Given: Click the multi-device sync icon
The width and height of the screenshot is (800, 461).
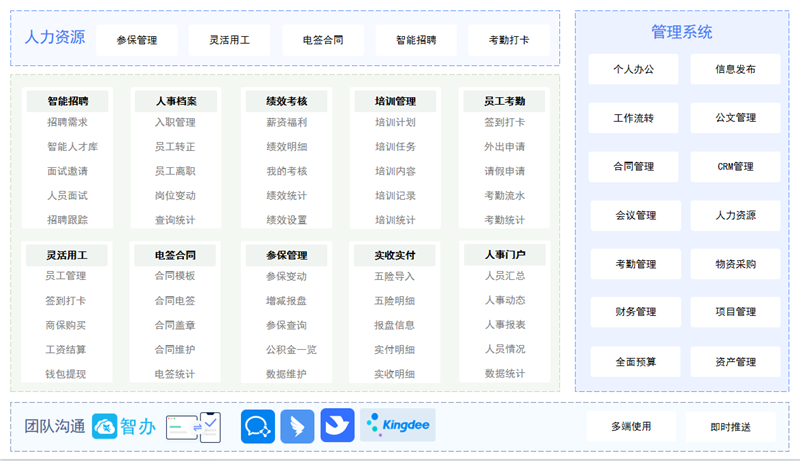Looking at the screenshot, I should point(192,426).
